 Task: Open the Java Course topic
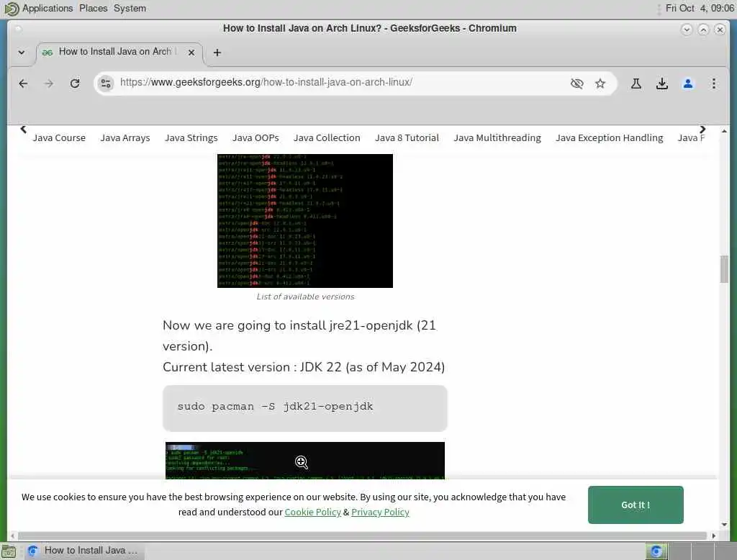[x=59, y=137]
